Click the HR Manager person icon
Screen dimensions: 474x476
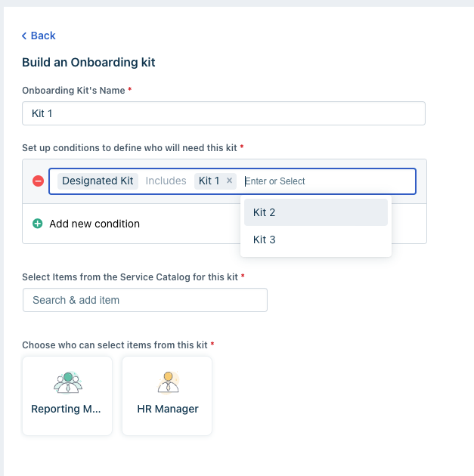tap(168, 382)
